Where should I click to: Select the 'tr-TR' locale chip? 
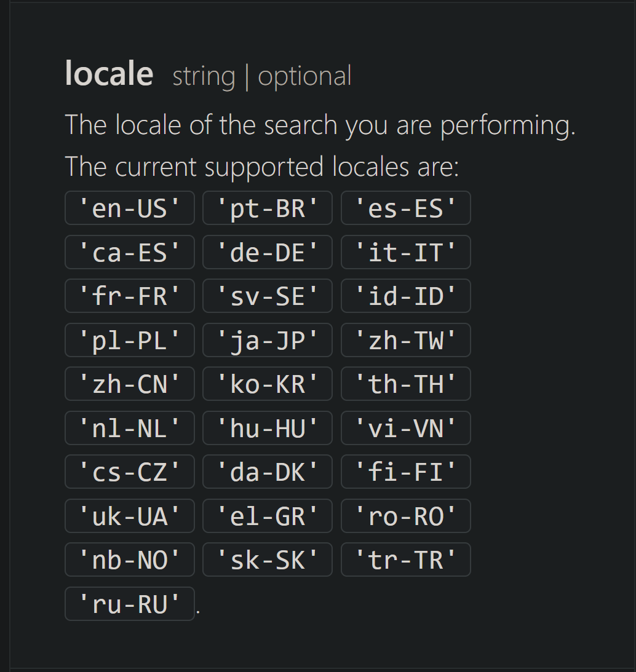(x=406, y=559)
